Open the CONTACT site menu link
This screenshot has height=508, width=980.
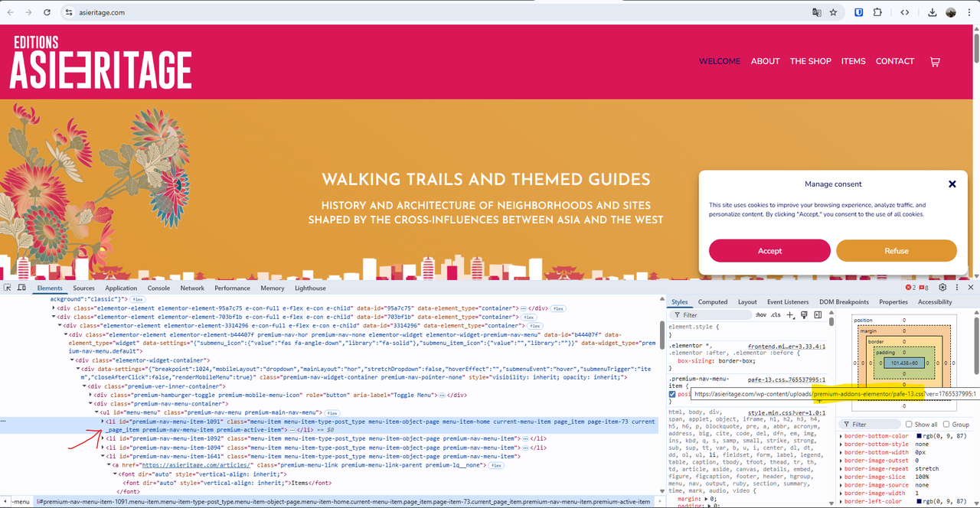pos(895,61)
